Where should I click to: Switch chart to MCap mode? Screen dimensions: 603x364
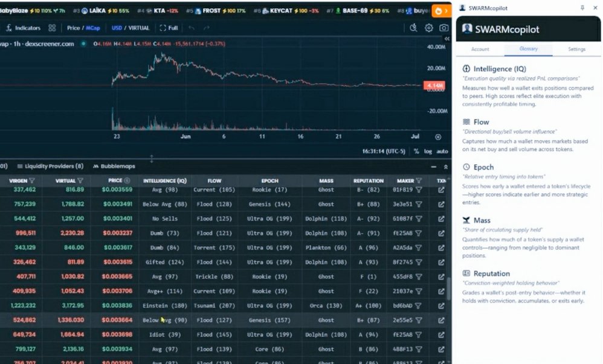[x=92, y=28]
